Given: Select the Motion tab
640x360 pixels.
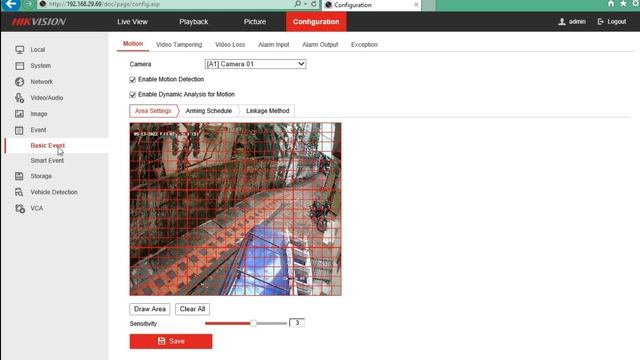Looking at the screenshot, I should click(133, 44).
